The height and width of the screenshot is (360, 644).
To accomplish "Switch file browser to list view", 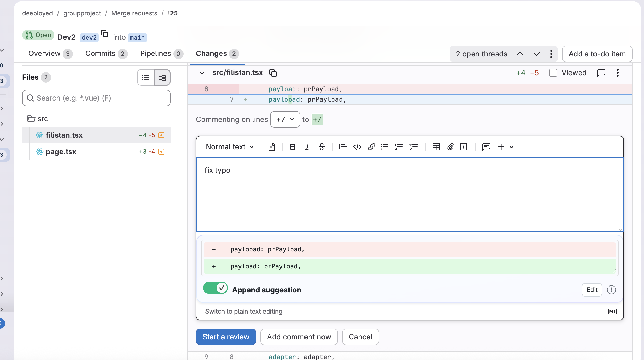I will (x=146, y=77).
